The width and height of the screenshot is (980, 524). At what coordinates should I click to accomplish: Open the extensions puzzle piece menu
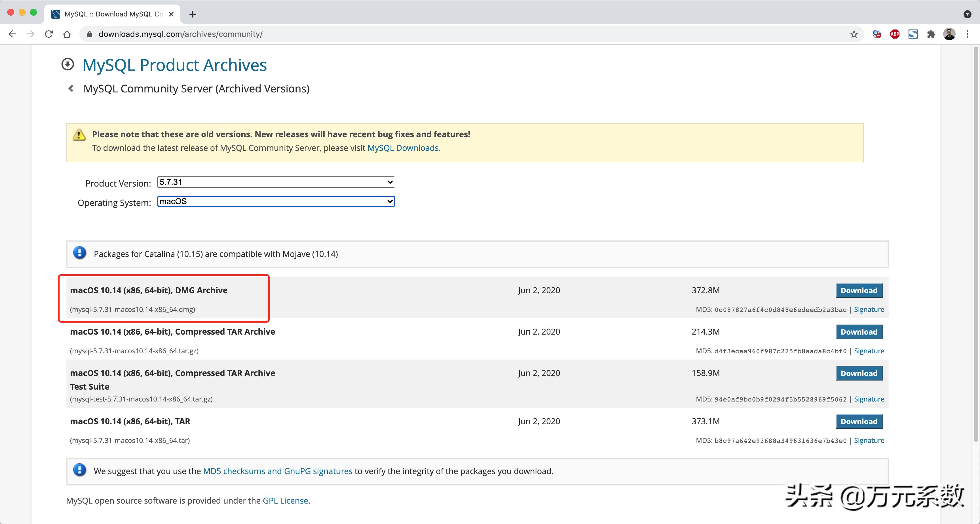[931, 34]
